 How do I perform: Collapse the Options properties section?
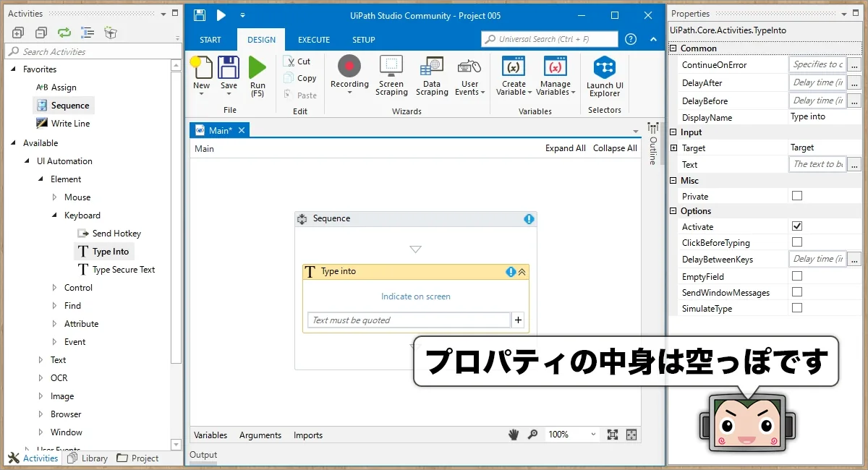point(673,211)
